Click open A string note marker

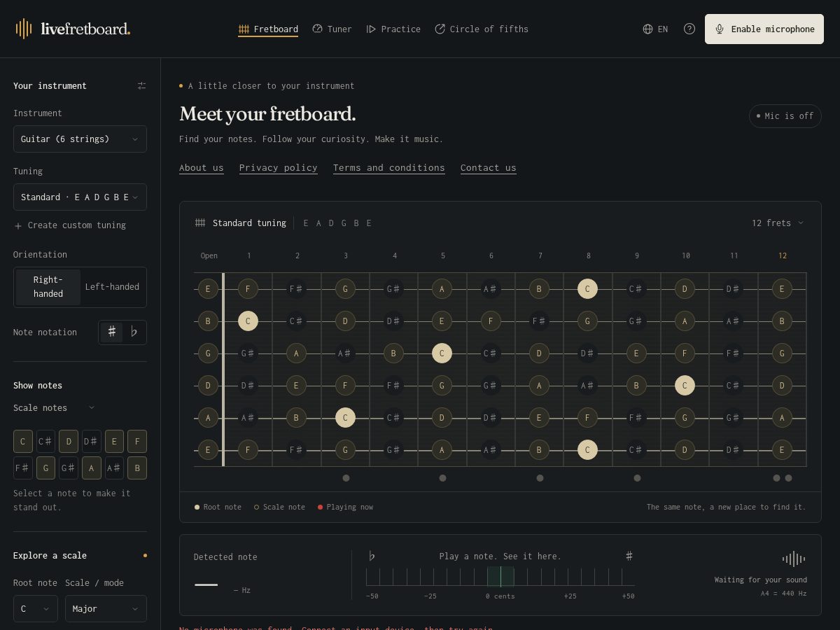[x=208, y=417]
